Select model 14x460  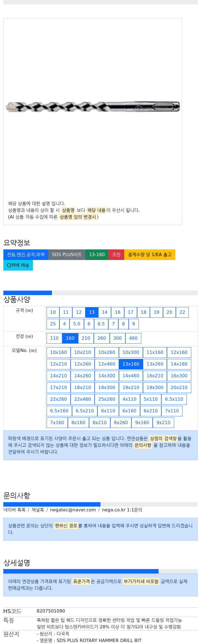tap(131, 376)
